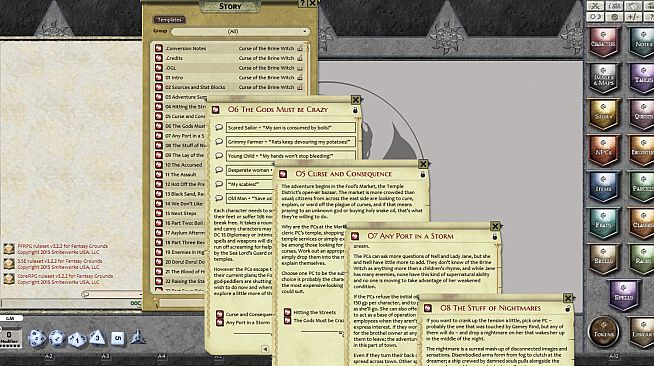
Task: Open the Encounters sidebar banner
Action: coord(643,150)
